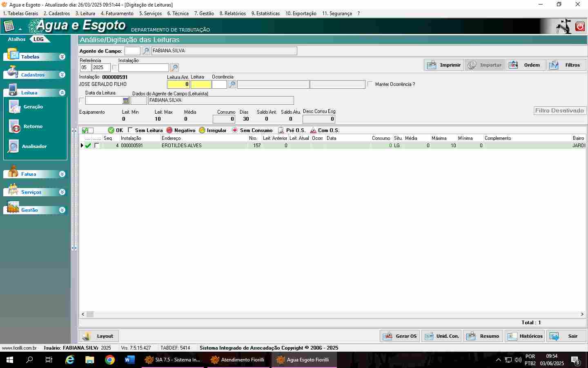The width and height of the screenshot is (588, 368).
Task: Collapse the Leitura sidebar section
Action: 62,93
